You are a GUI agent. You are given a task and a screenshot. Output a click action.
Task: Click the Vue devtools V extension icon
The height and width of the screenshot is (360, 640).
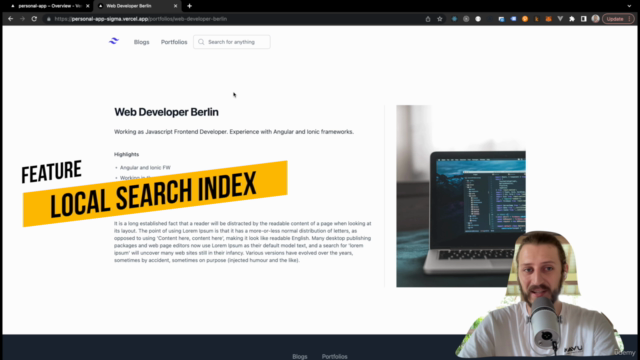pyautogui.click(x=560, y=19)
